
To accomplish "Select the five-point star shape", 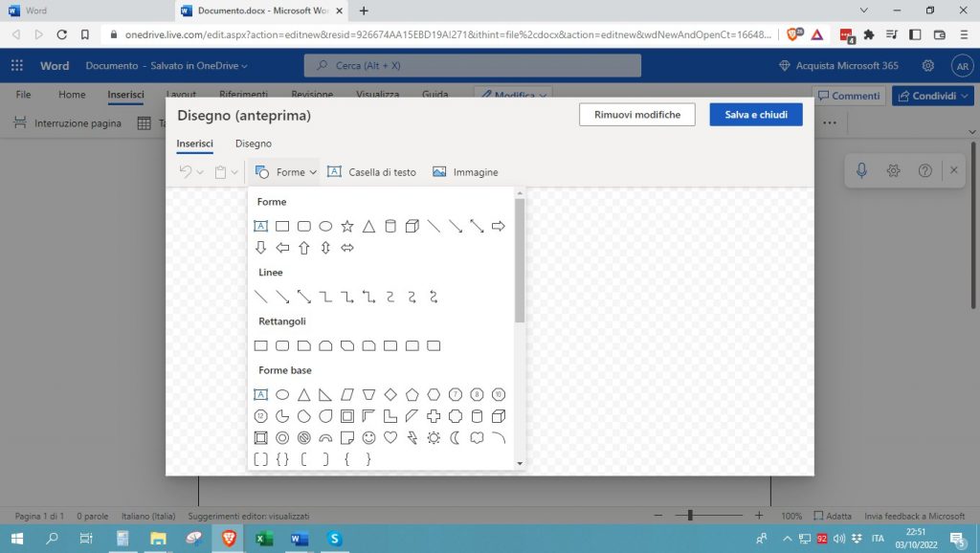I will [x=346, y=227].
